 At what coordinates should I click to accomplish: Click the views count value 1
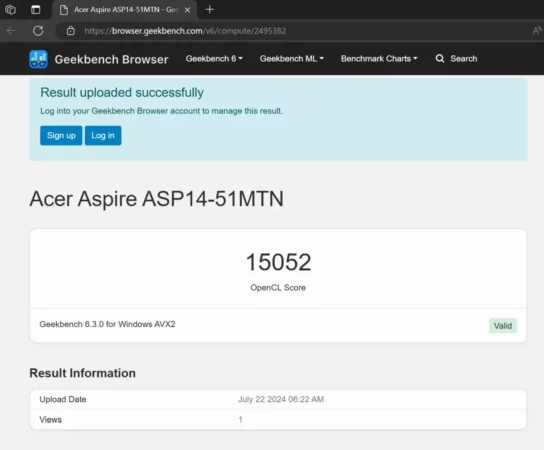[240, 420]
